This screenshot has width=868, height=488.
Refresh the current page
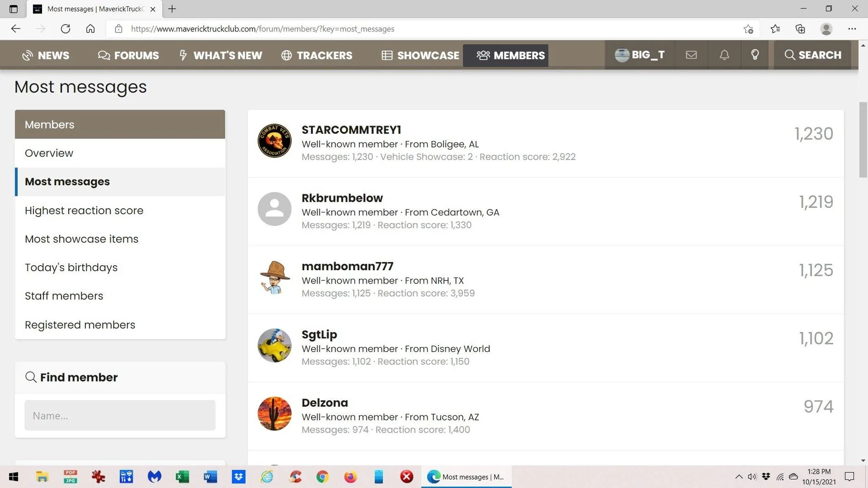65,29
